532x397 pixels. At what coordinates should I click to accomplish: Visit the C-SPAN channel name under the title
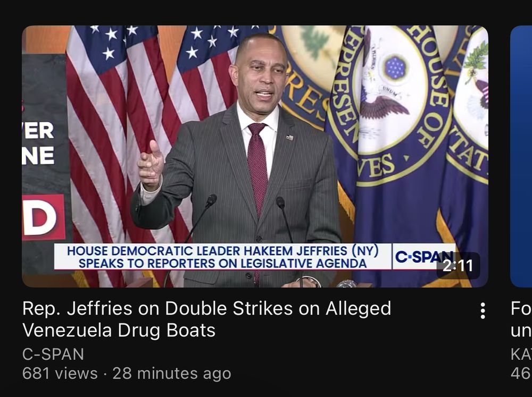point(53,354)
